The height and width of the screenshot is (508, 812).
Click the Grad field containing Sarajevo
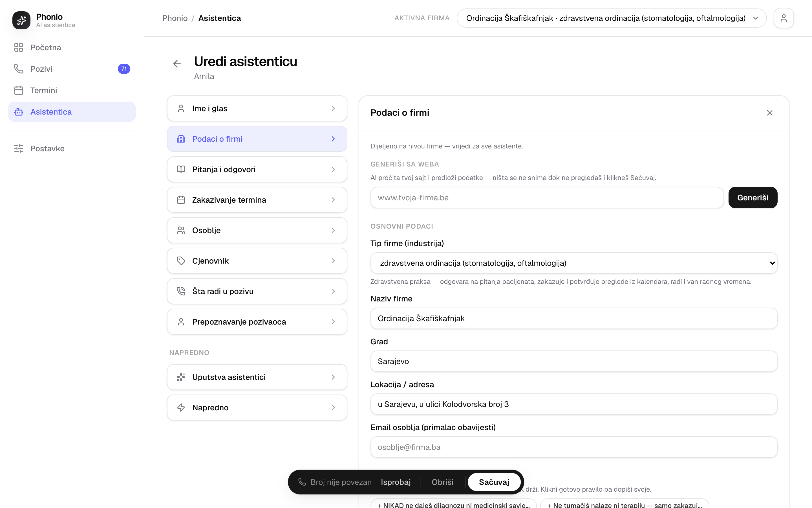[x=574, y=362]
